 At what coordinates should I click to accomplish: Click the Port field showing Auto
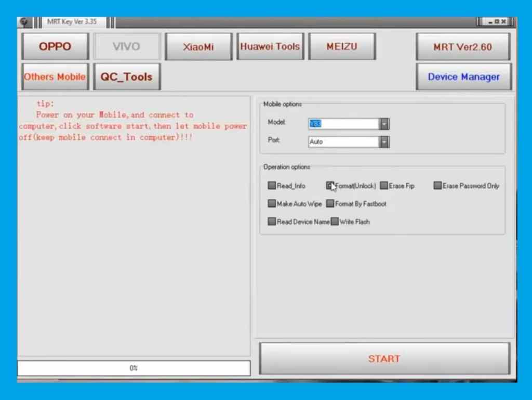[344, 142]
